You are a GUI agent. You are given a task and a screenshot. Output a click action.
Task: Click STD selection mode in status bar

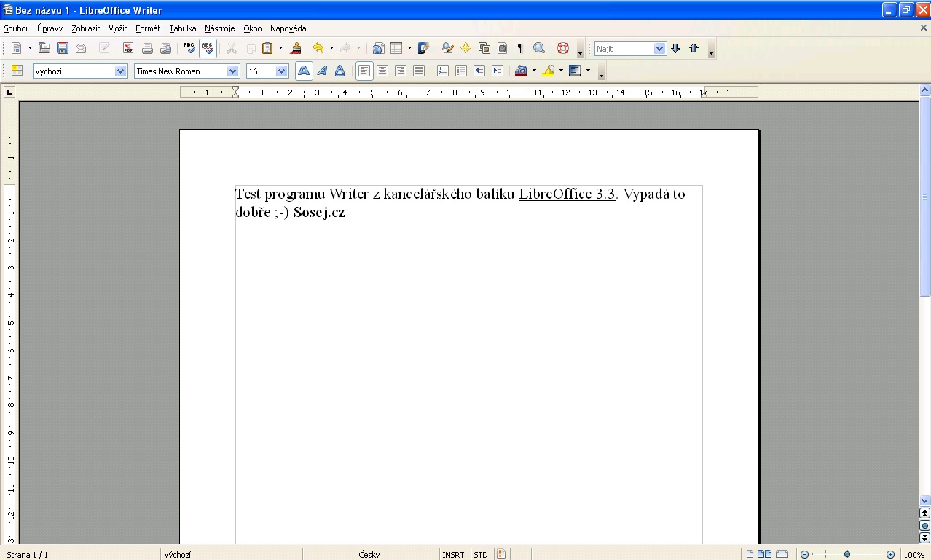coord(481,555)
